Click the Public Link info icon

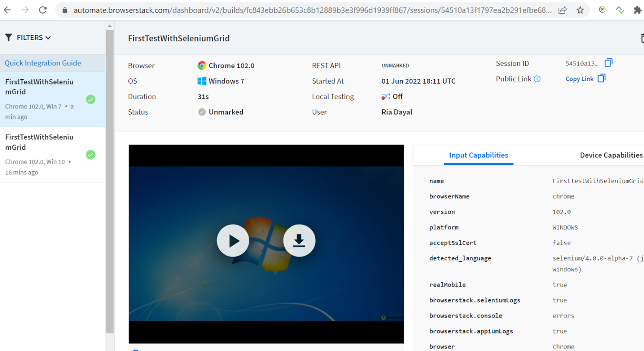537,79
